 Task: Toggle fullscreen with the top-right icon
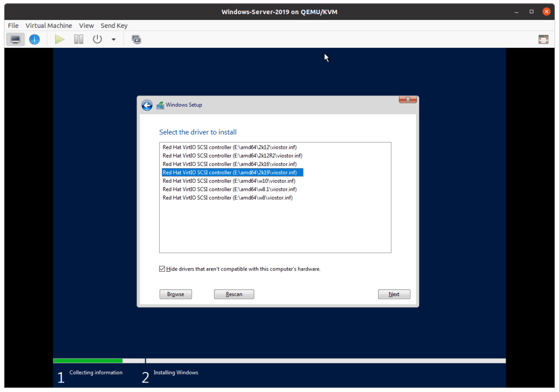coord(543,39)
